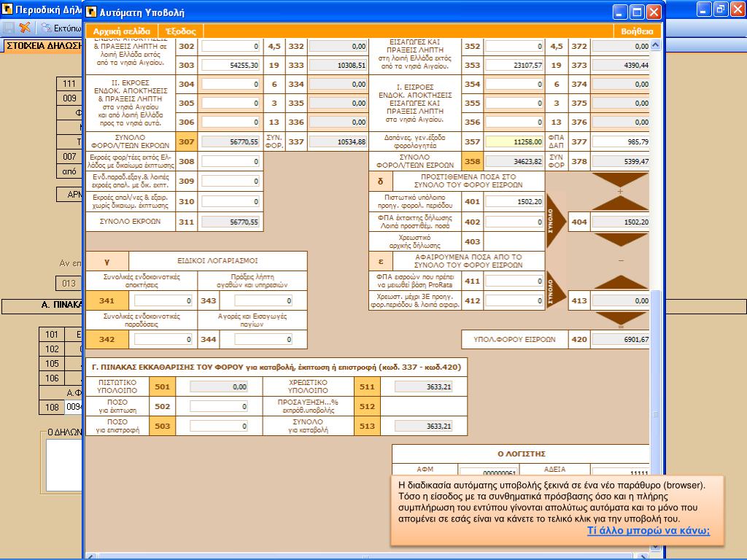Image resolution: width=747 pixels, height=560 pixels.
Task: Click code 502 ΠΟΣΟ για έκπτωση field
Action: (x=219, y=407)
